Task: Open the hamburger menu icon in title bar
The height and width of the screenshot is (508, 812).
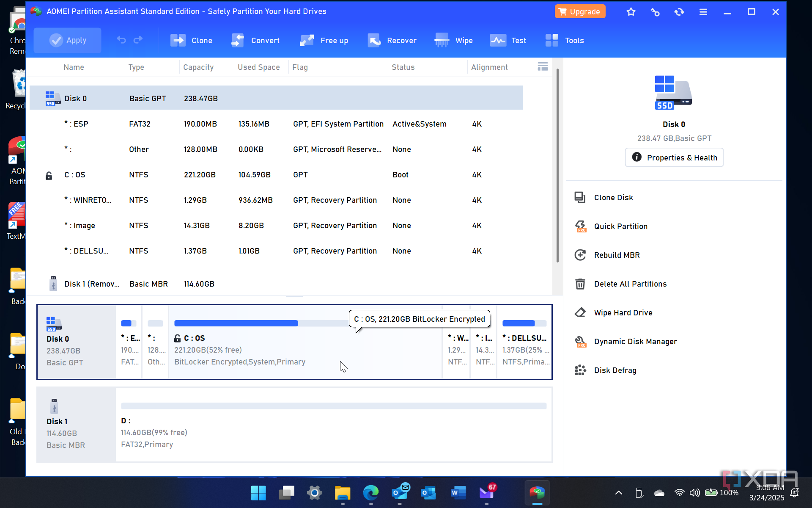Action: pyautogui.click(x=703, y=12)
